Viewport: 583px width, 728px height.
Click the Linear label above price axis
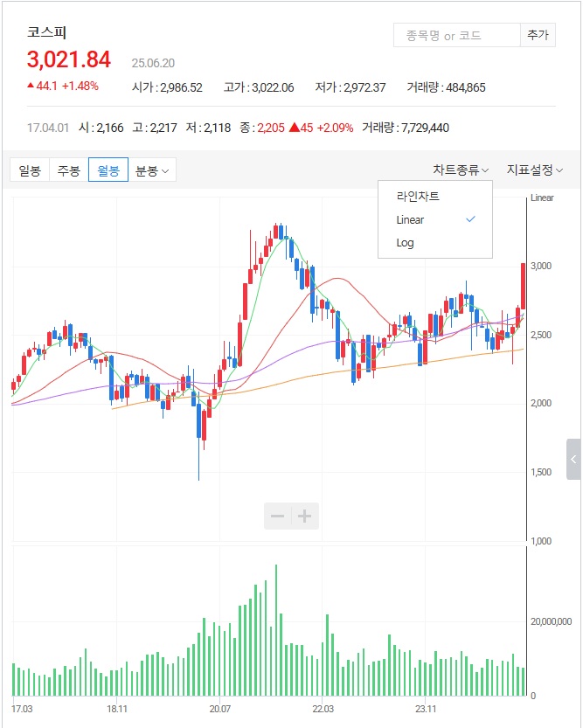[x=542, y=198]
